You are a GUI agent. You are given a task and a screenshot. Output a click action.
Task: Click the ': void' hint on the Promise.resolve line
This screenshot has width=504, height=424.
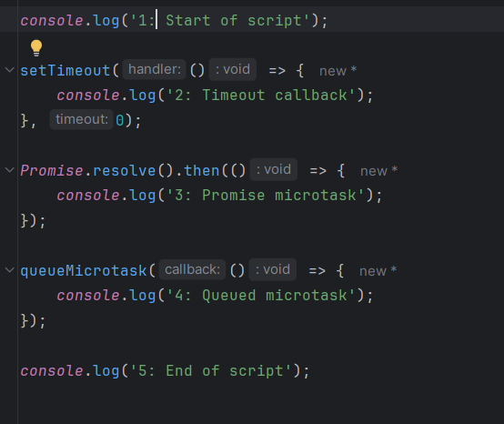tap(274, 170)
